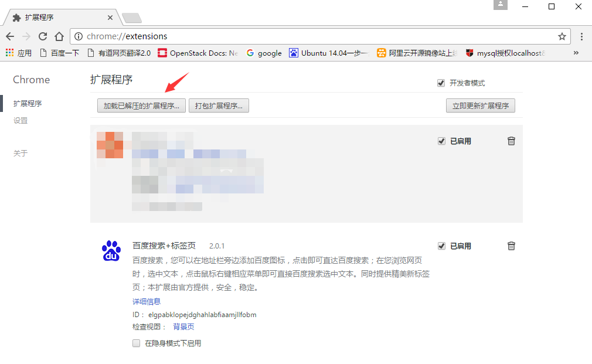Open the 有道网页翻译2.0 bookmark

pyautogui.click(x=119, y=53)
